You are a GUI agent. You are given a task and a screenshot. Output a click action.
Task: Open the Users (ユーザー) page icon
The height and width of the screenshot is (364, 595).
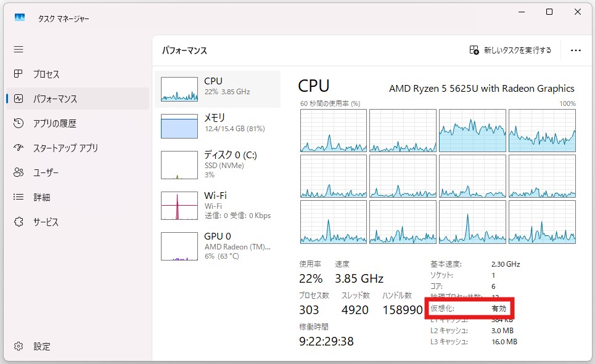pos(18,172)
